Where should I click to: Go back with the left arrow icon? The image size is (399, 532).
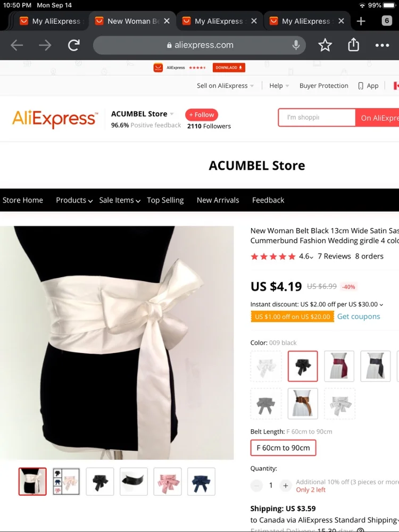[x=16, y=45]
